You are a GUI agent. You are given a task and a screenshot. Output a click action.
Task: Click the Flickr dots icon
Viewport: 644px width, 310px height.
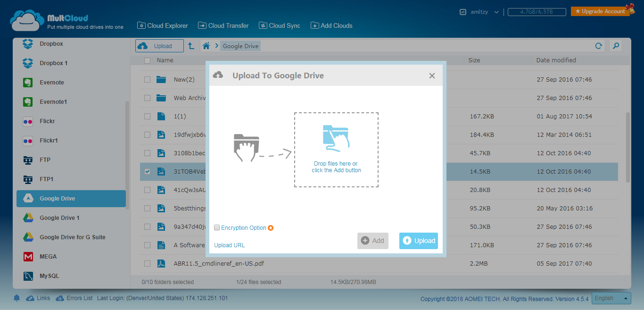pos(28,121)
